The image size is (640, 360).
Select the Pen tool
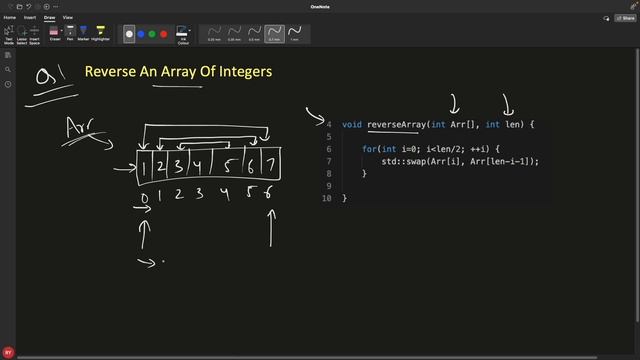point(70,33)
